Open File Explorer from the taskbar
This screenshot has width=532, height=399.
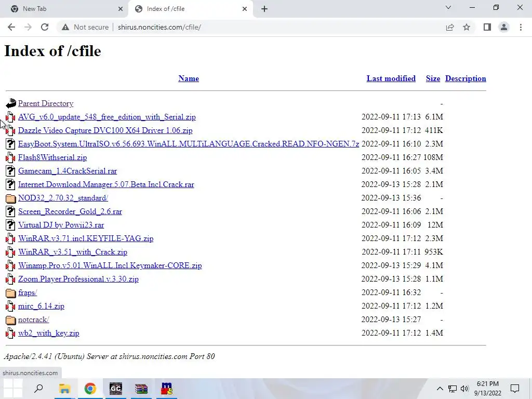tap(64, 389)
